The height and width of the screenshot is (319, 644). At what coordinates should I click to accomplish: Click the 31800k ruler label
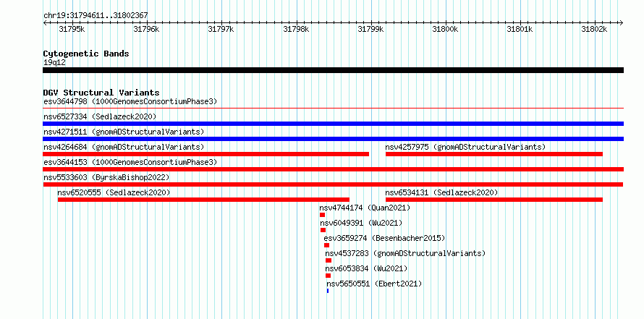(x=446, y=29)
